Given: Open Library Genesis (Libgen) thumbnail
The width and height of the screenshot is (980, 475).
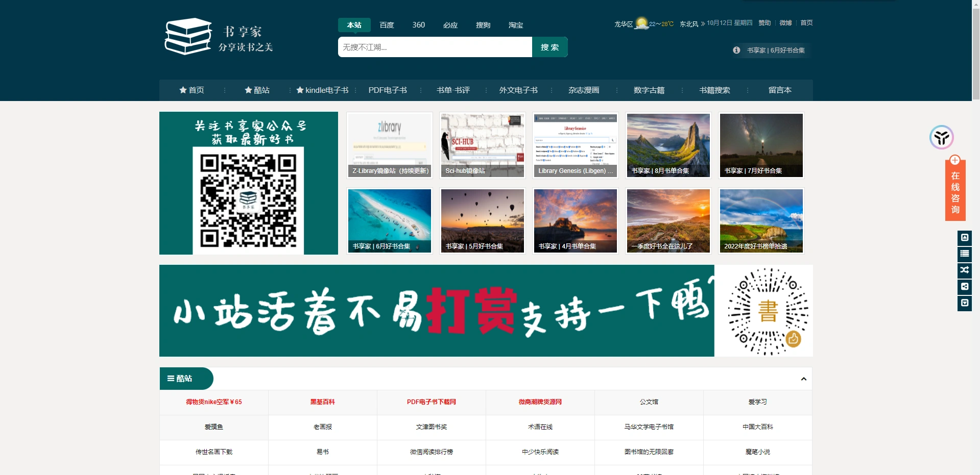Looking at the screenshot, I should tap(576, 145).
